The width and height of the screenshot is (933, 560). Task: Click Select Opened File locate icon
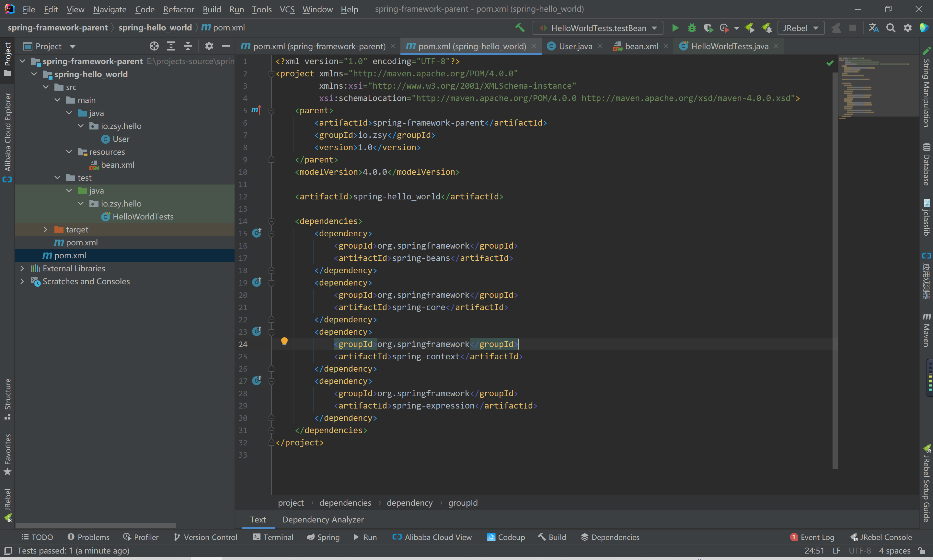tap(154, 46)
